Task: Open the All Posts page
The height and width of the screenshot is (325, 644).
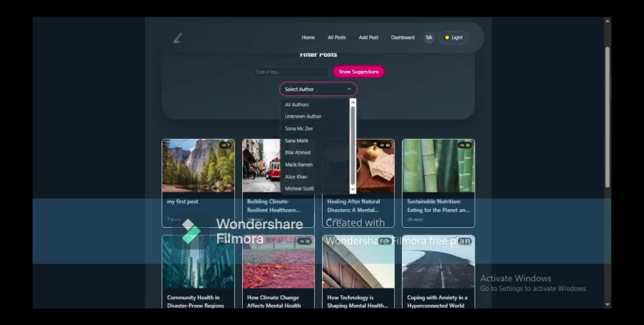Action: (x=336, y=37)
